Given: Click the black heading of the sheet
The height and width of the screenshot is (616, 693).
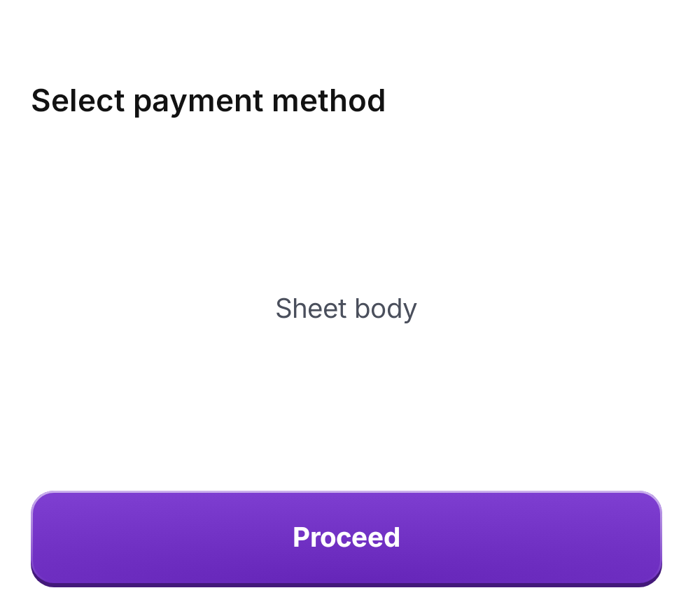Looking at the screenshot, I should point(208,101).
